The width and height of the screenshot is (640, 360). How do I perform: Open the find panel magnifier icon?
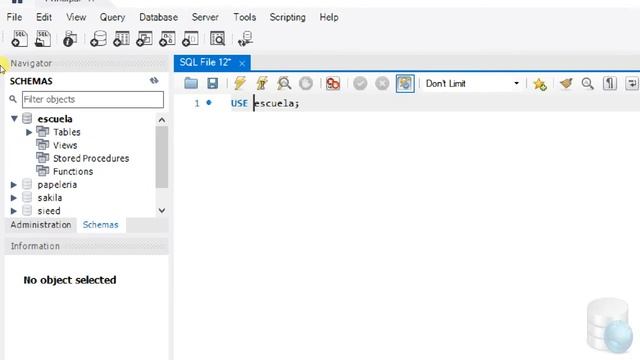point(587,83)
